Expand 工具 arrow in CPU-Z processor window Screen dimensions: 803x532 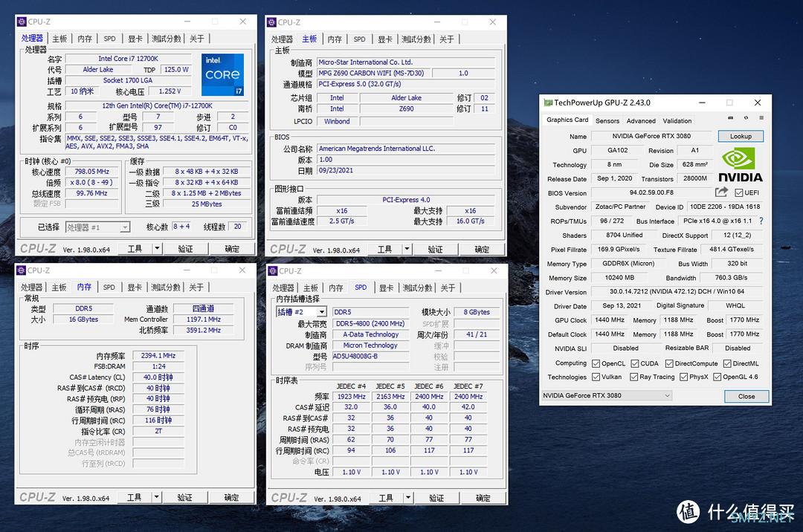click(157, 249)
